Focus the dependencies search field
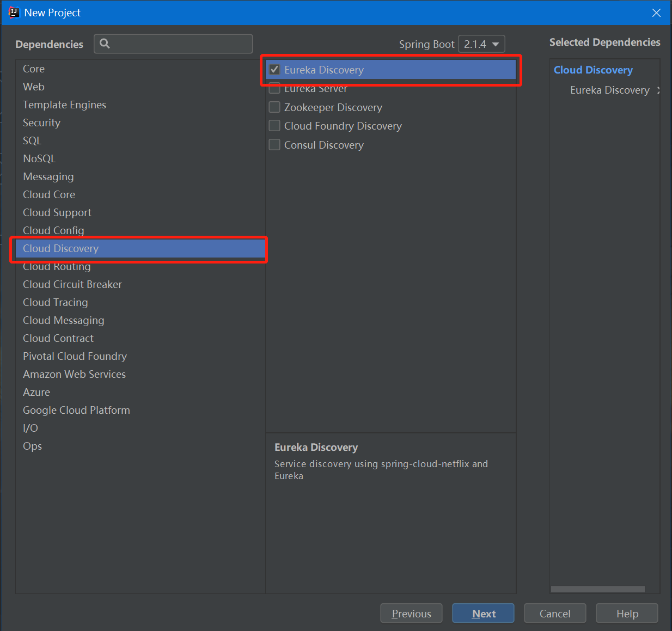The height and width of the screenshot is (631, 672). click(173, 44)
